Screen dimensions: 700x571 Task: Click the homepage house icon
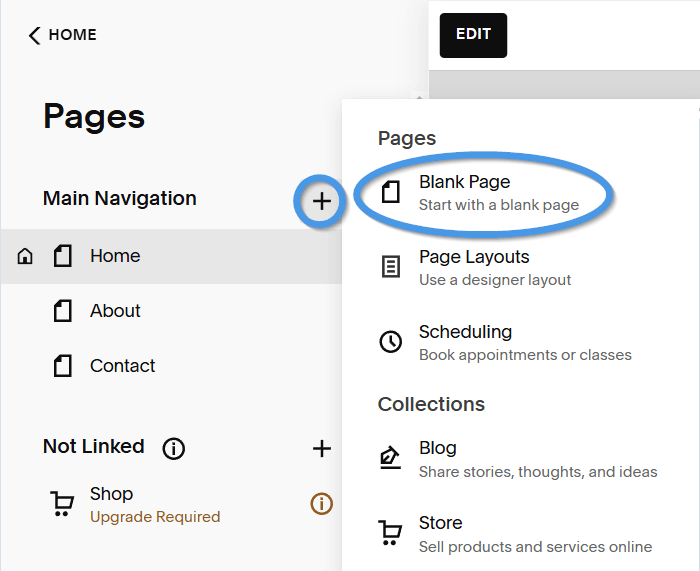(26, 257)
